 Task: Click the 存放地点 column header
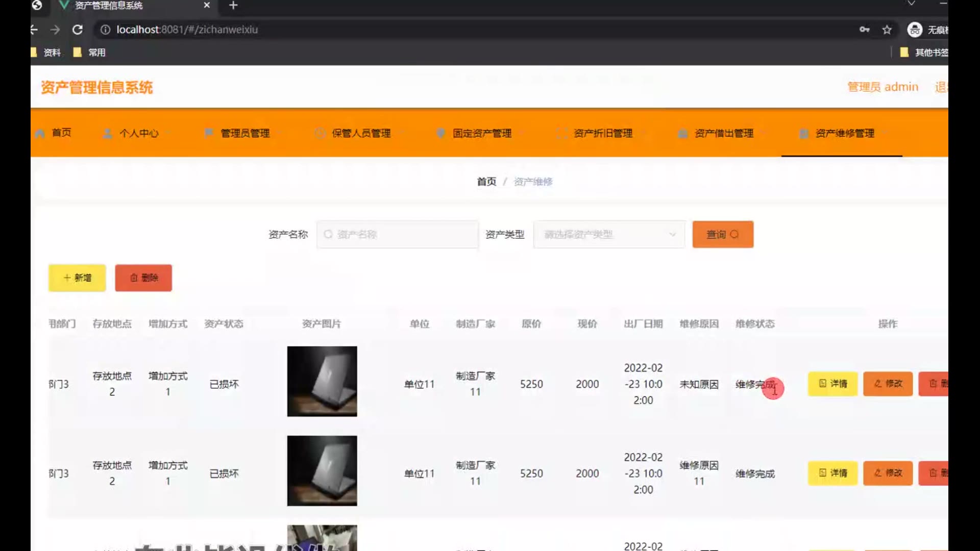112,324
